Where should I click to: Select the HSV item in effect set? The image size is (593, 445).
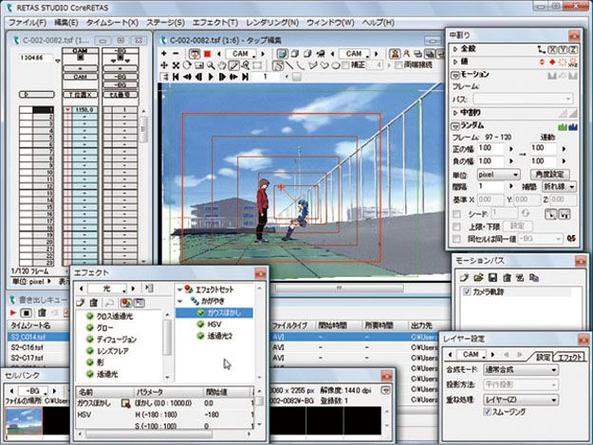(214, 324)
